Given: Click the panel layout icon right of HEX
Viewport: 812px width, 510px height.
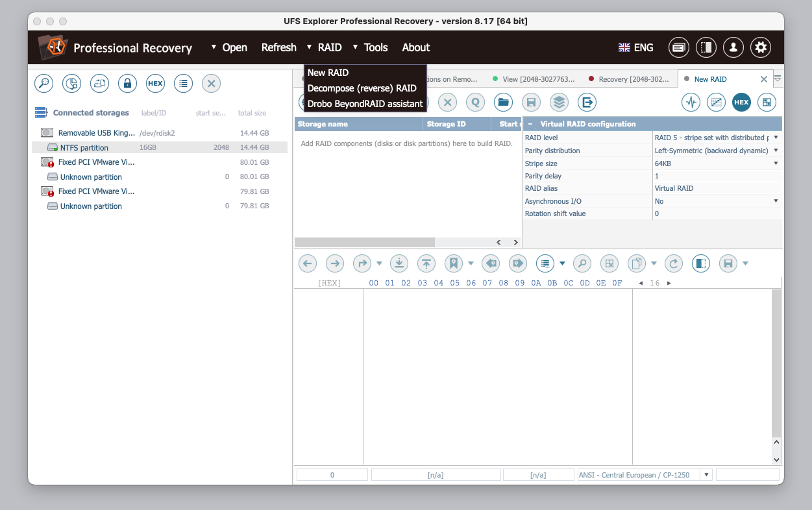Looking at the screenshot, I should 767,102.
